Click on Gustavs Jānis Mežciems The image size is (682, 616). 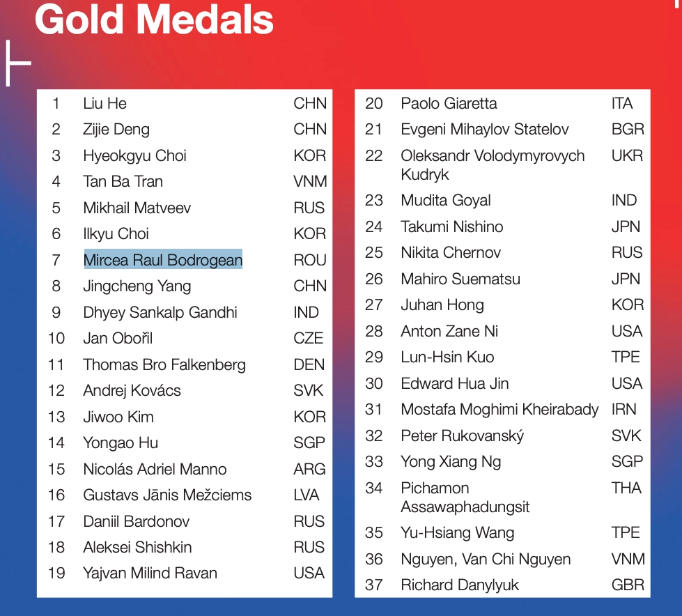click(167, 495)
